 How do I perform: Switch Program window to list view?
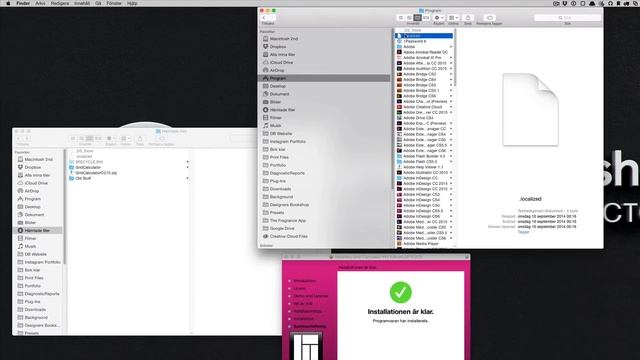coord(409,18)
